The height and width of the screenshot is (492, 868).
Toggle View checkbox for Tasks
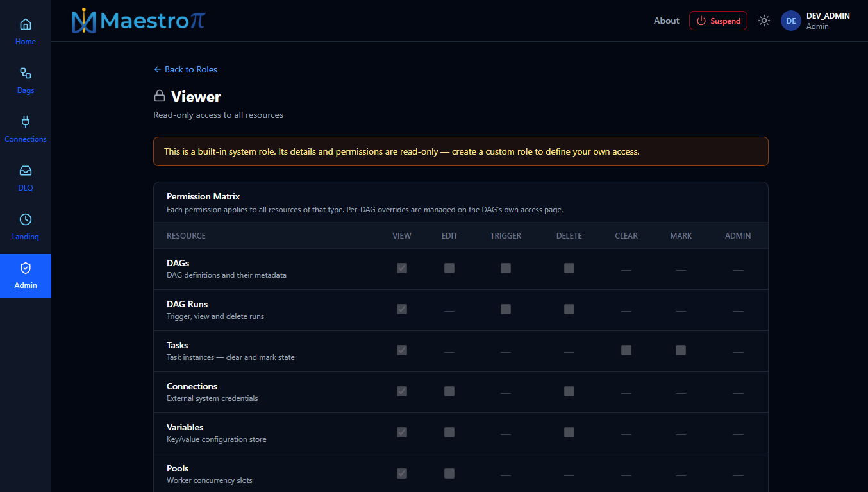tap(402, 350)
